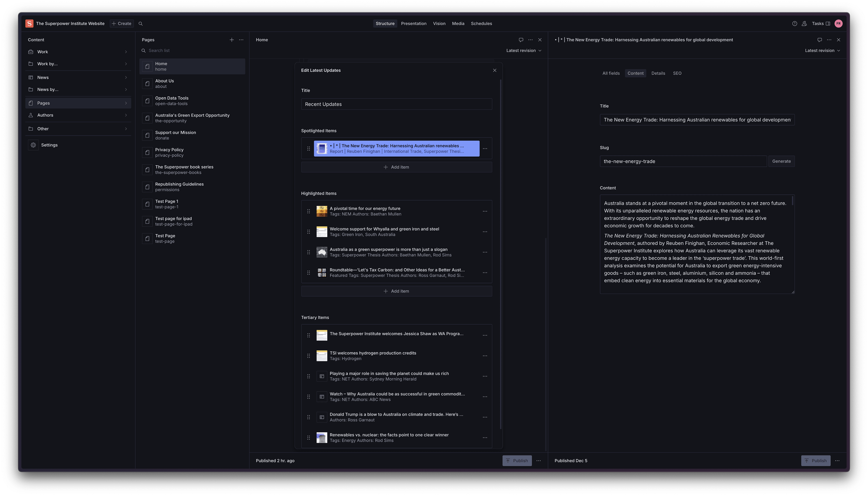Screen dimensions: 868x496
Task: Open Home pane header ellipsis menu
Action: point(530,40)
